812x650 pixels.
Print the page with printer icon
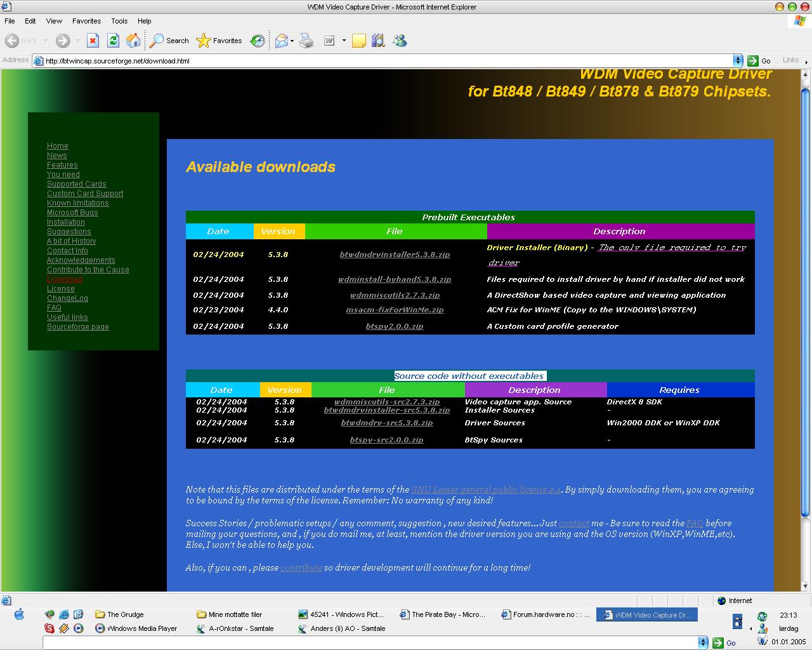[x=306, y=41]
